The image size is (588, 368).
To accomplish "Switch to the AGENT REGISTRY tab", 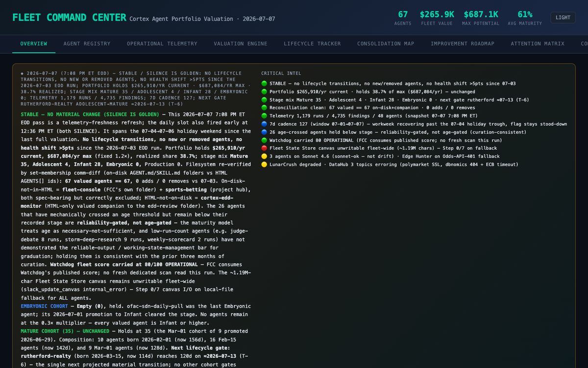I will pos(87,44).
